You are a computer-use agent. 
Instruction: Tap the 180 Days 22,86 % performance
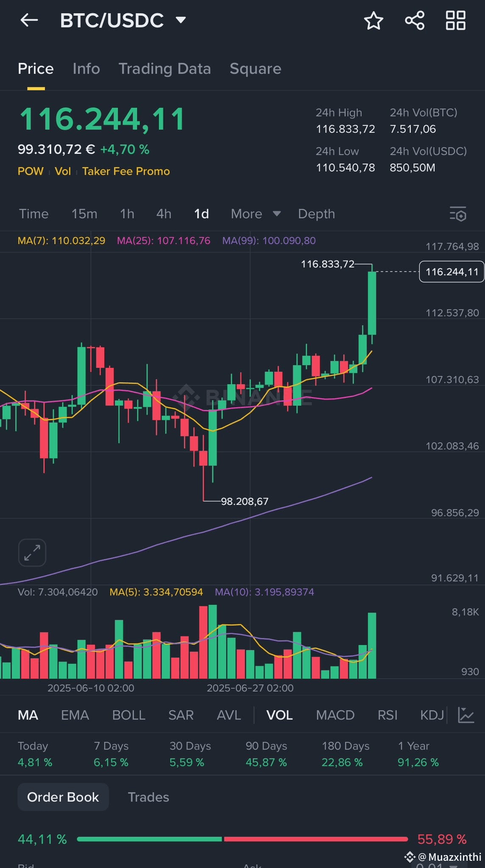tap(346, 754)
